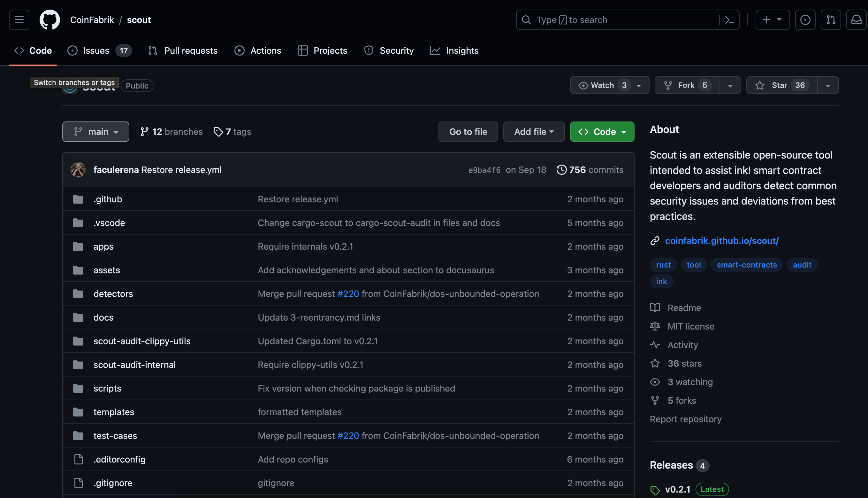Open the Add file dropdown
Screen dimensions: 868x498
533,132
